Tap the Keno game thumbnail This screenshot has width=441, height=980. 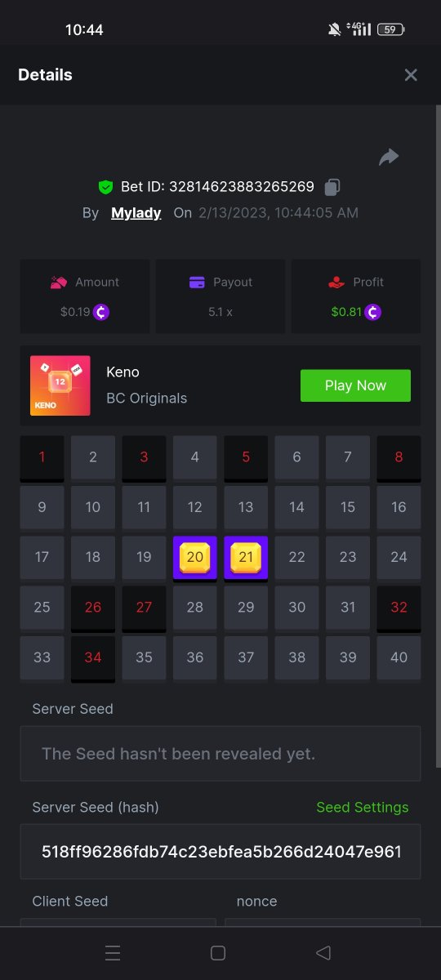point(60,385)
